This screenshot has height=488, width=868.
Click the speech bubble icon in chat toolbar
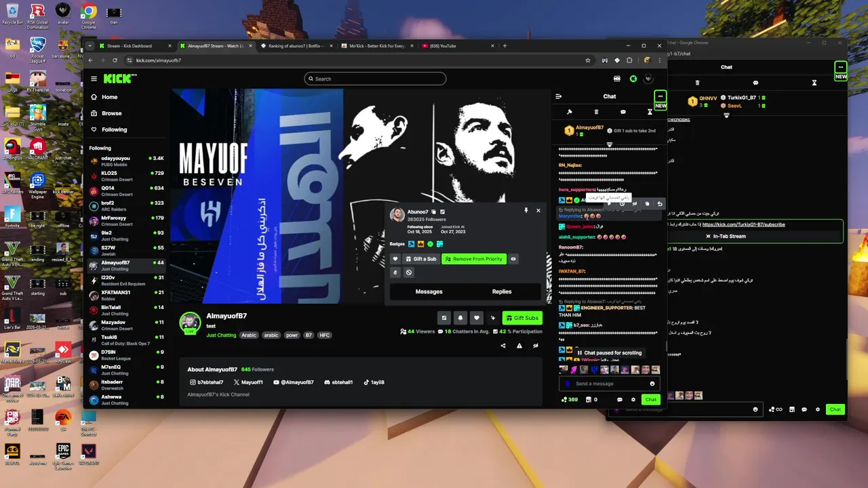623,112
